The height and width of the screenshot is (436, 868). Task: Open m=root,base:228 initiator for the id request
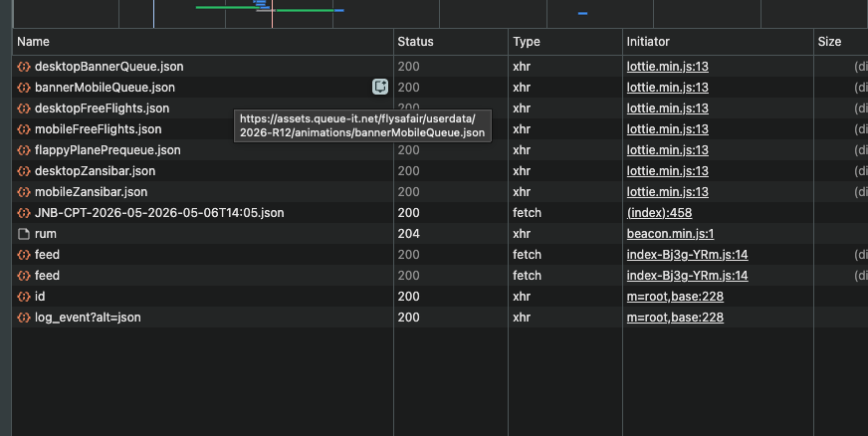(675, 297)
